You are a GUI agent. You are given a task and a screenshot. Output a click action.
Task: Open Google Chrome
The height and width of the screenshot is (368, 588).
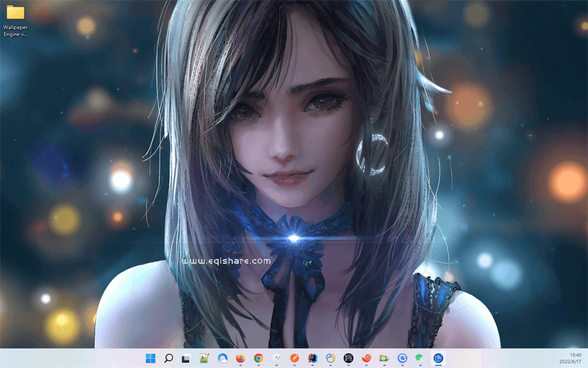click(258, 358)
